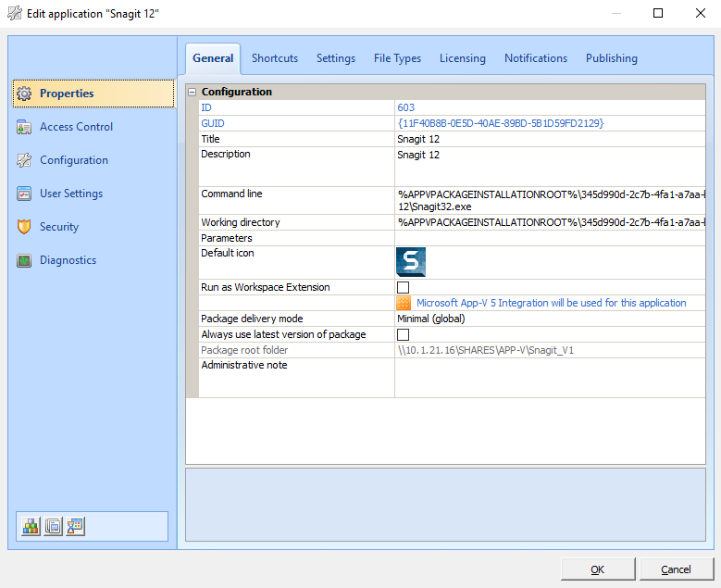Switch to the Shortcuts tab
This screenshot has height=588, width=721.
pos(275,58)
